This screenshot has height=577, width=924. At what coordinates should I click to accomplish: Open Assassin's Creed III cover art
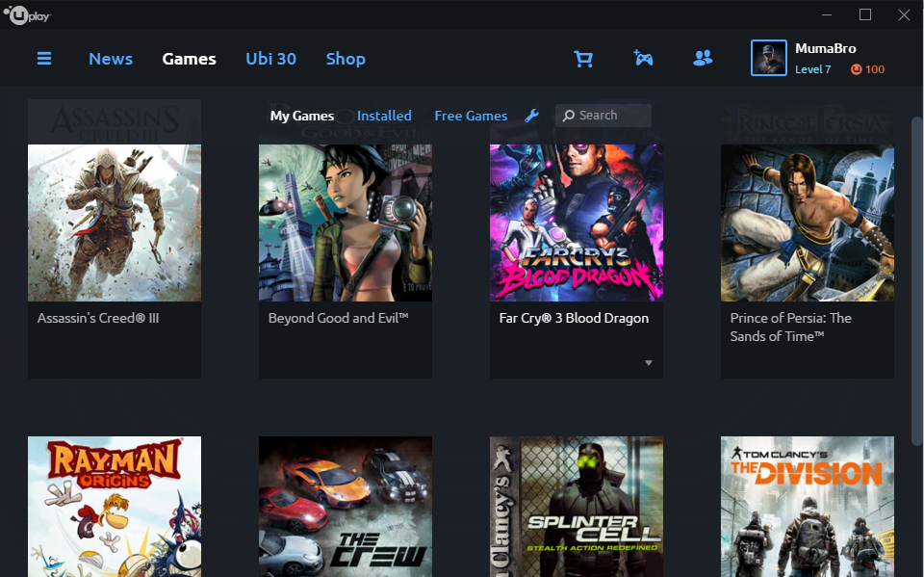pos(115,223)
